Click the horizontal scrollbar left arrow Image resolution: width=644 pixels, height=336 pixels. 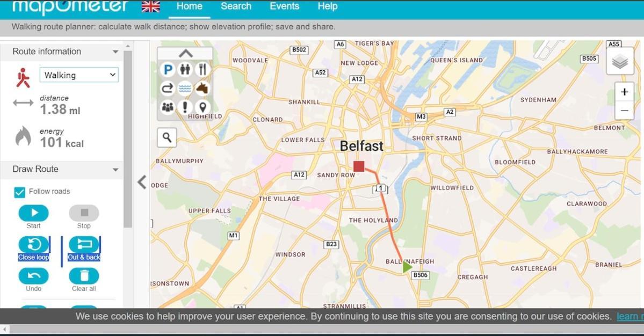click(x=4, y=330)
